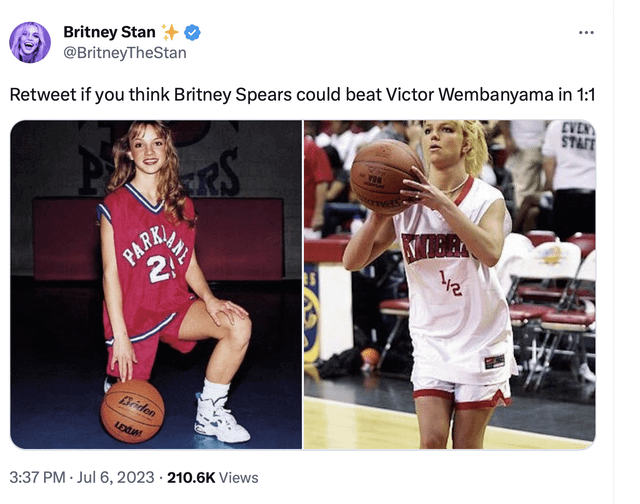The height and width of the screenshot is (504, 640).
Task: Click the white sneaker in the left photo
Action: 221,418
